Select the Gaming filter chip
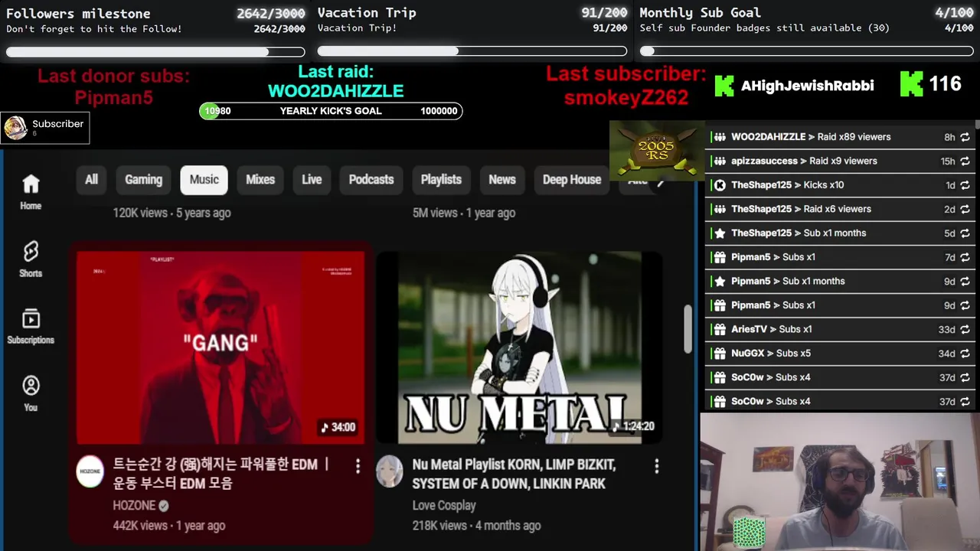 point(143,180)
